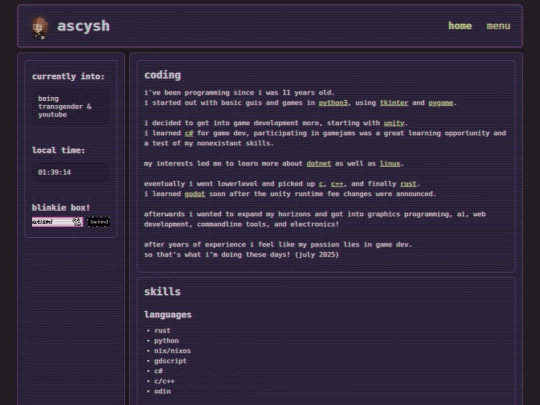Click the 'local time:' heading
The height and width of the screenshot is (405, 540).
point(58,150)
